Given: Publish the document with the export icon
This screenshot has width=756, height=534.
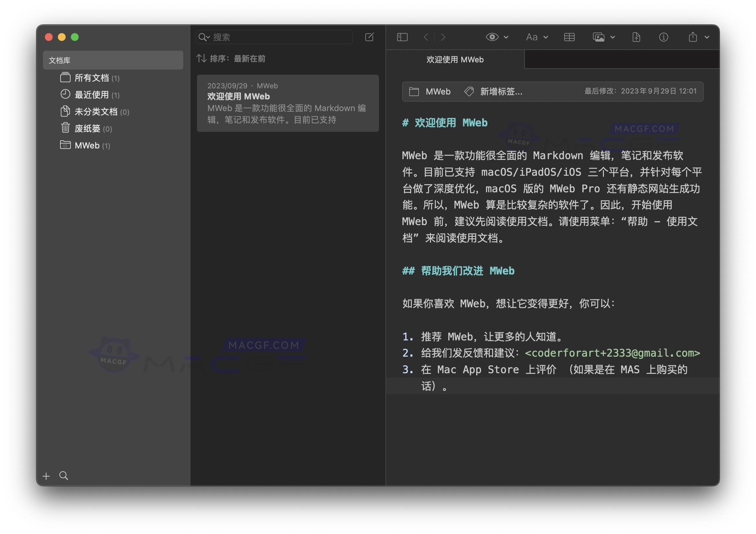Looking at the screenshot, I should point(636,37).
